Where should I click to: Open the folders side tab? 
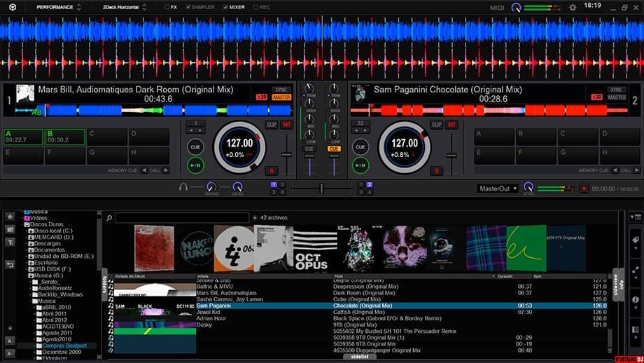(104, 285)
